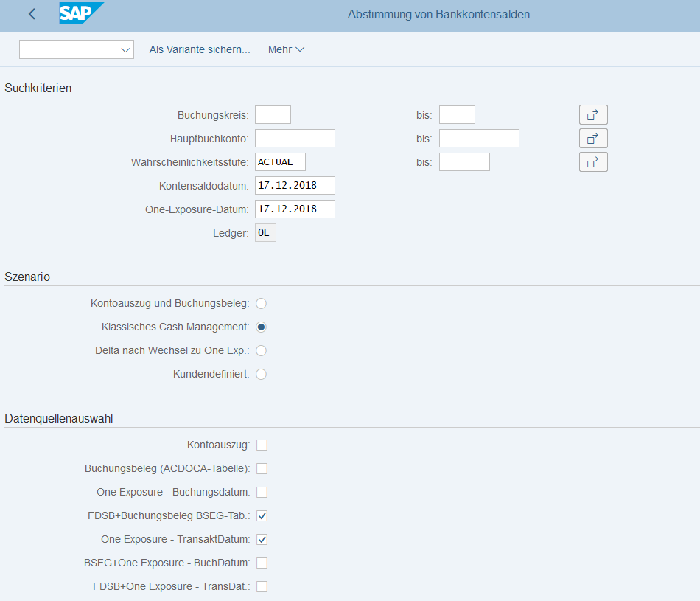Open multiple selection for Buchungskreis
The height and width of the screenshot is (601, 700).
coord(593,115)
